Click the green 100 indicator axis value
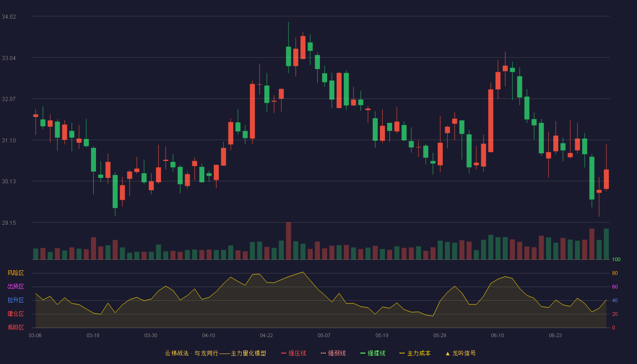 (x=616, y=260)
